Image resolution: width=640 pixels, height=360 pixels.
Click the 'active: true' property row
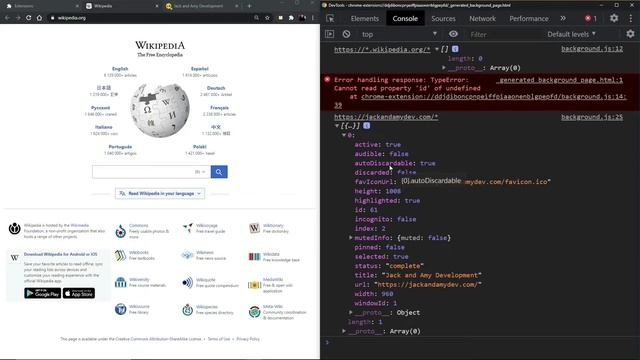coord(378,144)
